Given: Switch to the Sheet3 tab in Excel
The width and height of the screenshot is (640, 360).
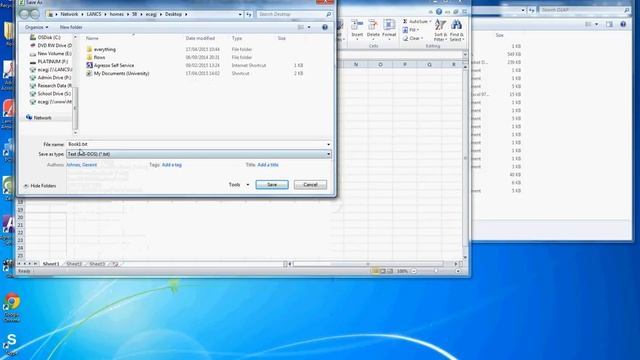Looking at the screenshot, I should [x=97, y=264].
